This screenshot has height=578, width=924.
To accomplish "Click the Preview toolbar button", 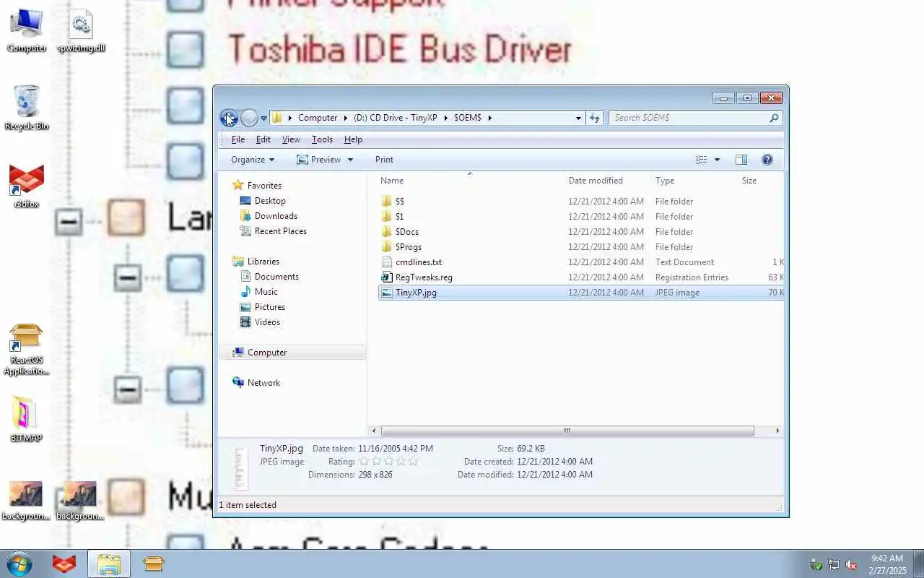I will pos(318,160).
